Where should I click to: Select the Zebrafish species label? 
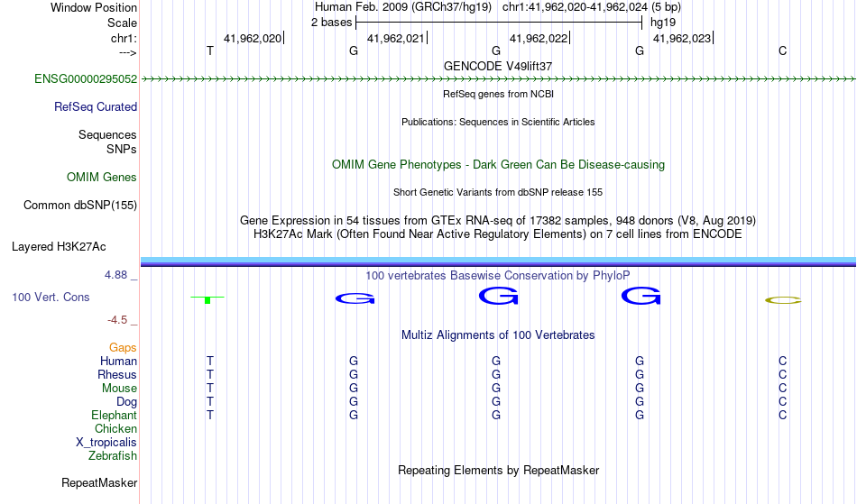click(x=113, y=455)
